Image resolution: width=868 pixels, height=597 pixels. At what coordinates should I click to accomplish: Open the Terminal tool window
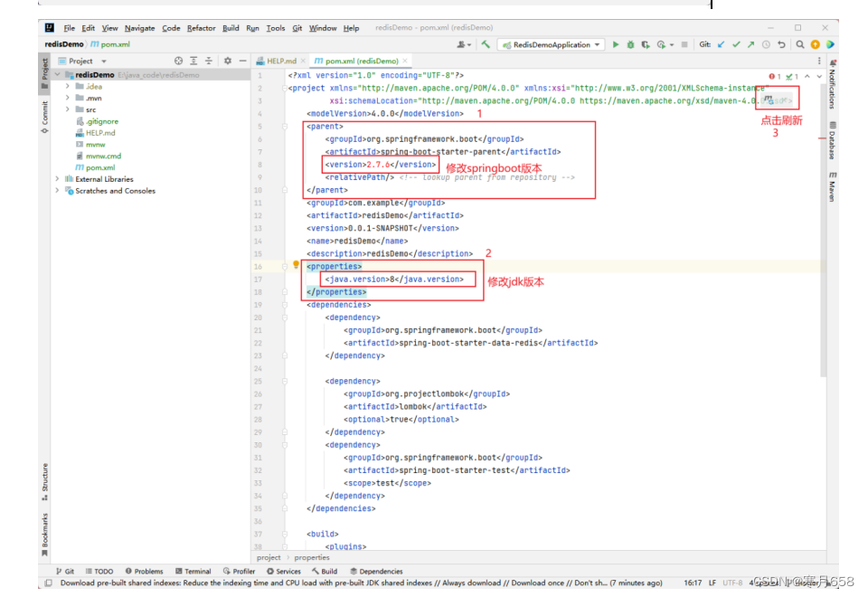(193, 571)
